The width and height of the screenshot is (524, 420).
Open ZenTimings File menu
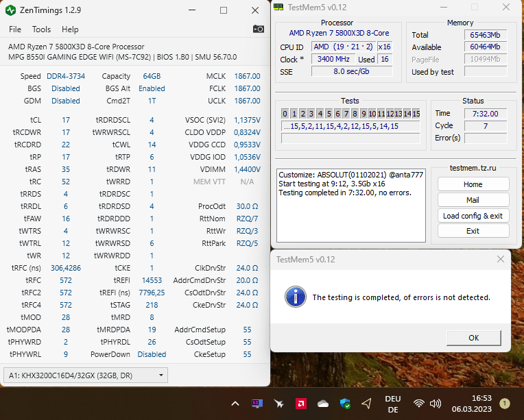pyautogui.click(x=15, y=29)
